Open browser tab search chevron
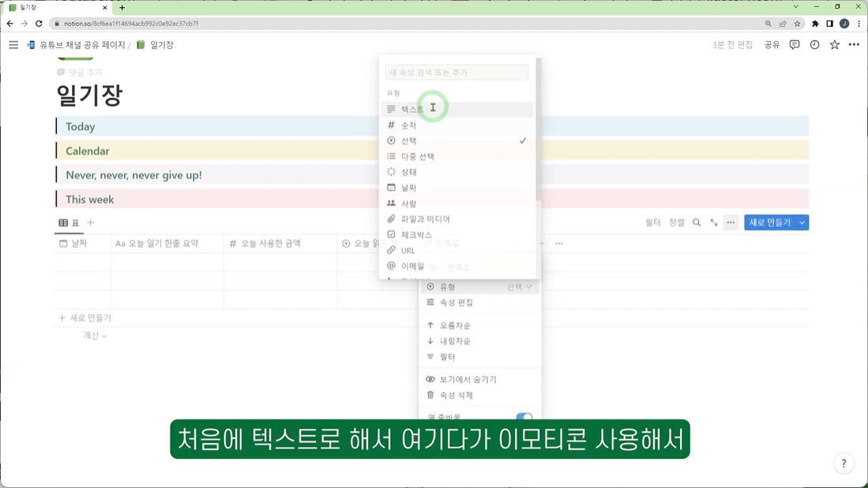Screen dimensions: 868x488 click(795, 7)
